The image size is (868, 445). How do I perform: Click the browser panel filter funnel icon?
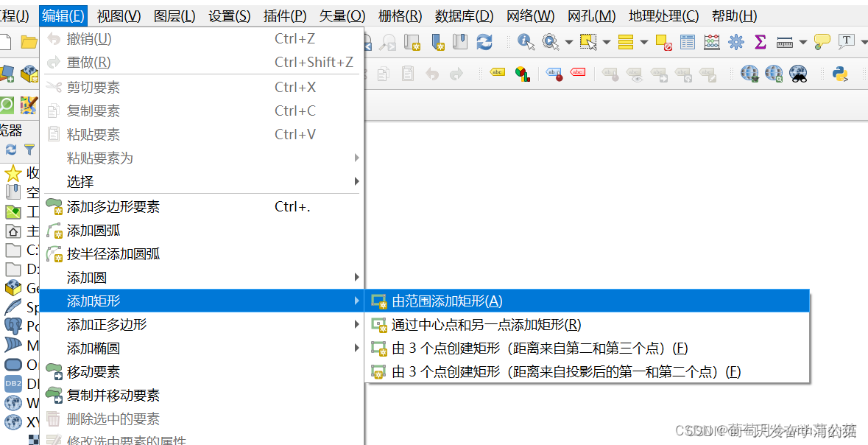point(29,150)
